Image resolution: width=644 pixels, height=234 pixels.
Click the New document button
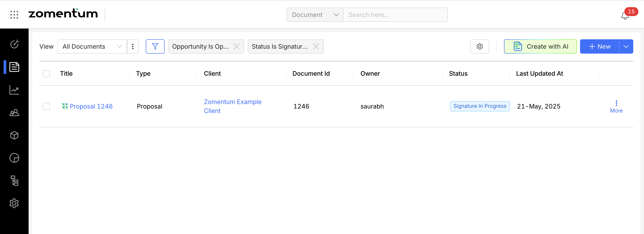pos(600,46)
